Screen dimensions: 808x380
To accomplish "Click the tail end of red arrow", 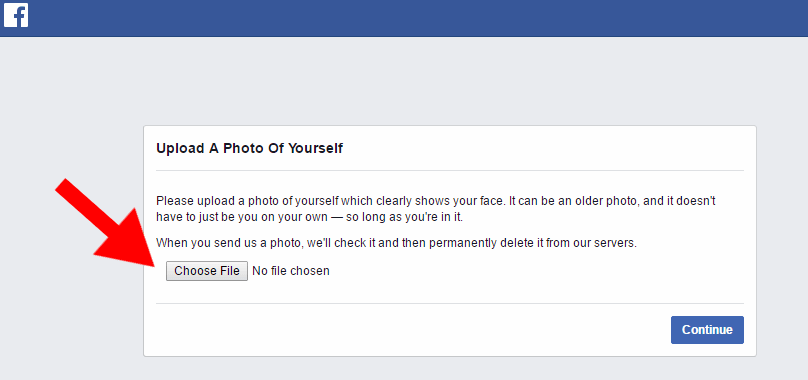I will 64,187.
